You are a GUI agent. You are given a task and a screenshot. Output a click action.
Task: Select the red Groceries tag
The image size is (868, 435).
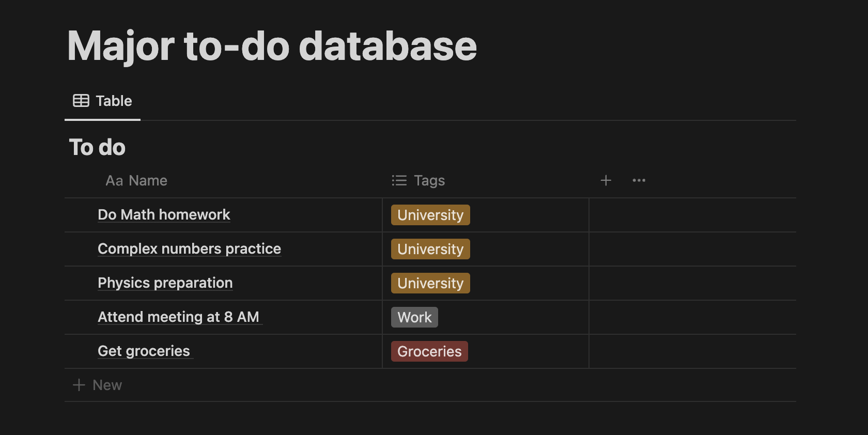click(429, 351)
